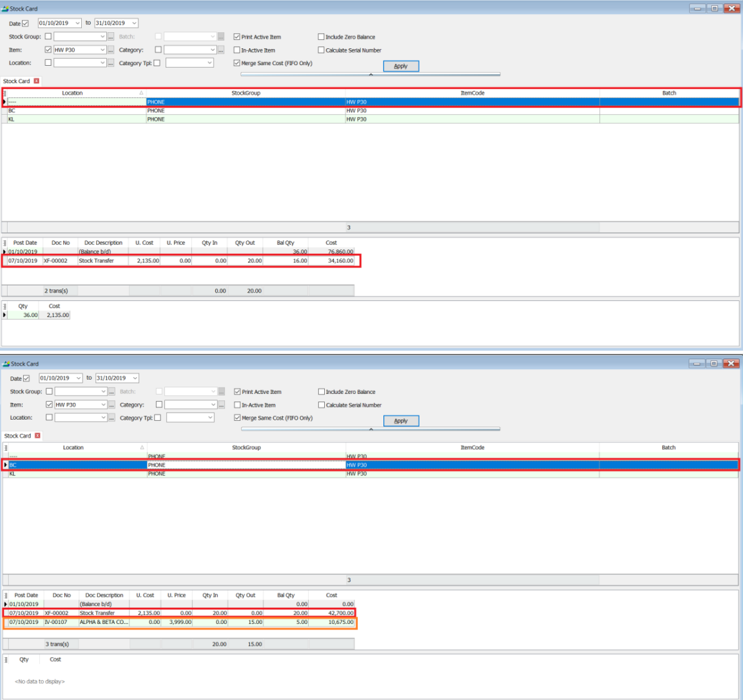Tick Calculate Serial Number in bottom window
743x700 pixels.
pos(321,405)
